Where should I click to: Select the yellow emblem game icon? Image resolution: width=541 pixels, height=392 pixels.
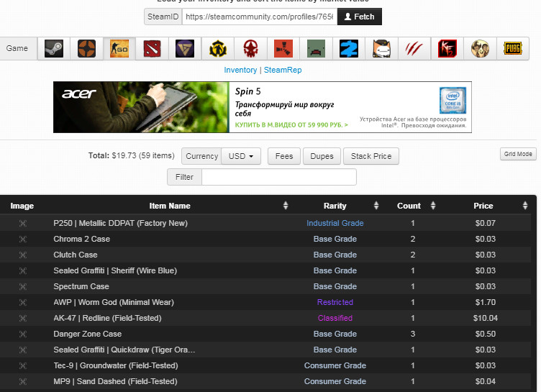coord(218,49)
